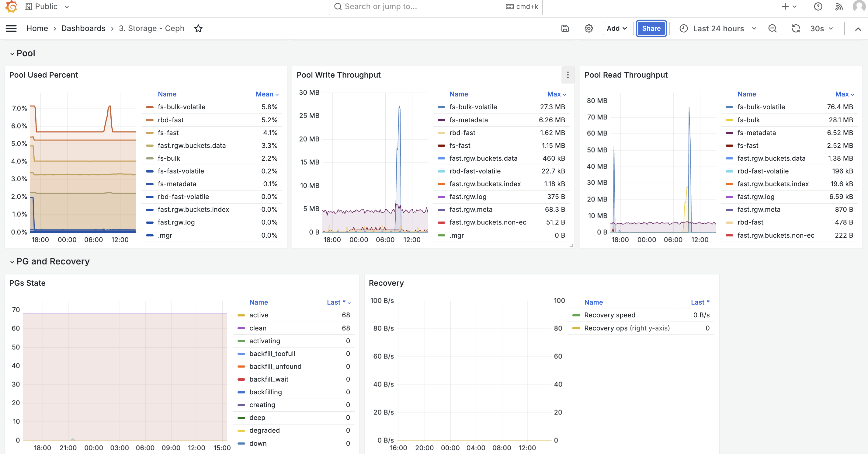Click the refresh dashboard icon
Screen dimensions: 868x454
point(796,29)
